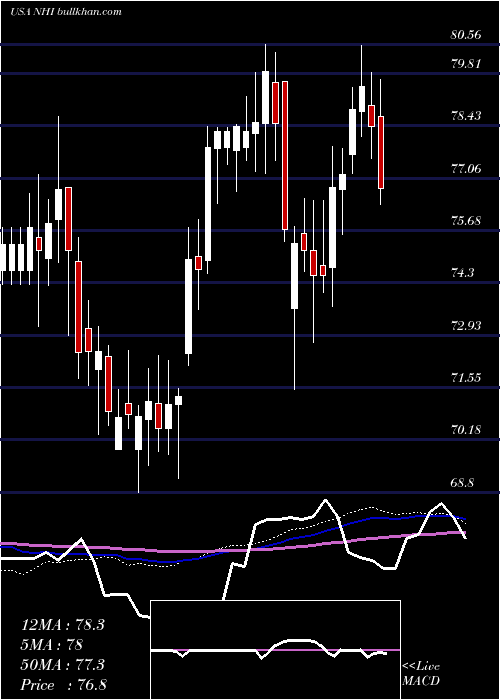Image resolution: width=500 pixels, height=700 pixels.
Task: Select the 80.56 price axis label
Action: 466,35
